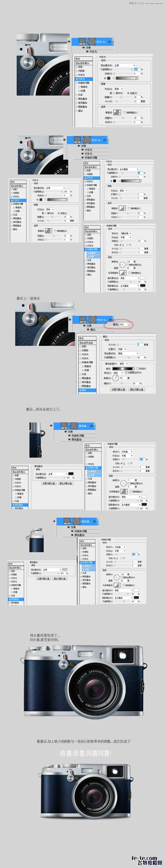Click gray overlay color swatch in lower 颜色叠加 dialog
Screen dimensions: 165x868
pyautogui.click(x=65, y=569)
